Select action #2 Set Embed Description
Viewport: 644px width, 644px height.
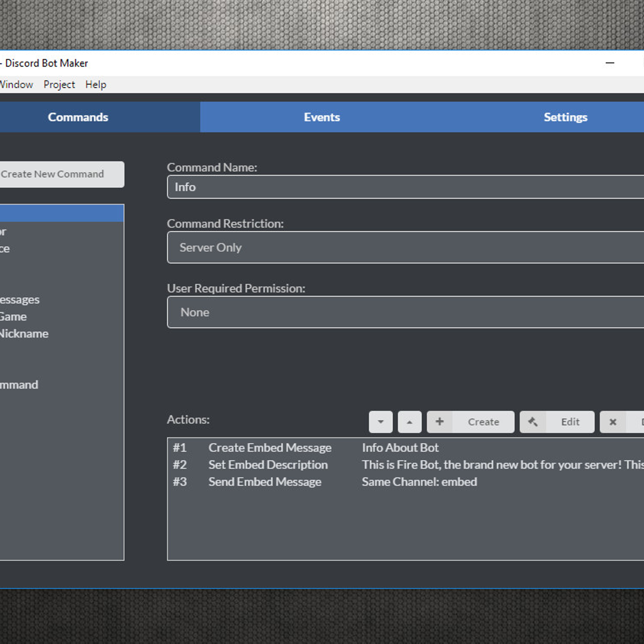point(268,465)
